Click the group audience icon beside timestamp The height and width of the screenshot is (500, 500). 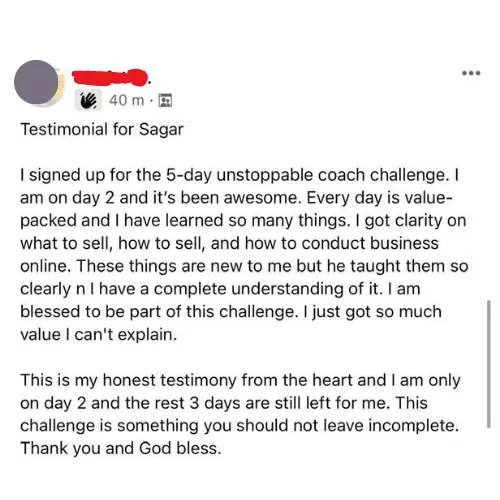tap(165, 100)
